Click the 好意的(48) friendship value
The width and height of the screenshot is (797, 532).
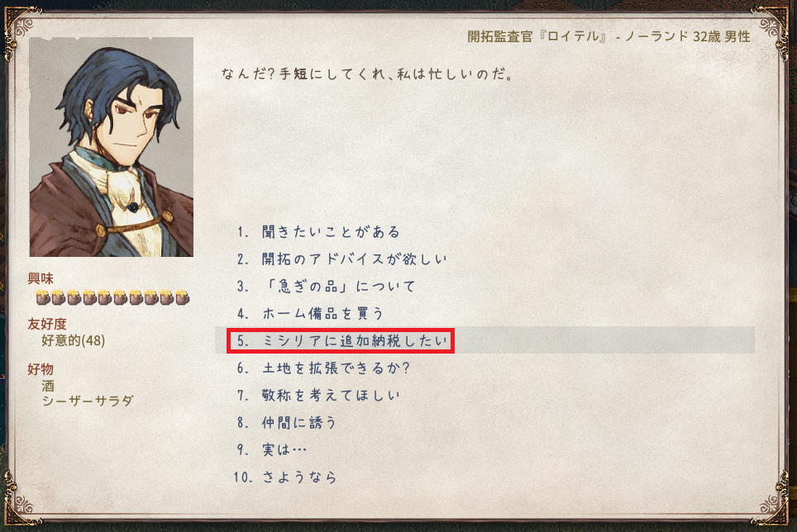click(74, 340)
